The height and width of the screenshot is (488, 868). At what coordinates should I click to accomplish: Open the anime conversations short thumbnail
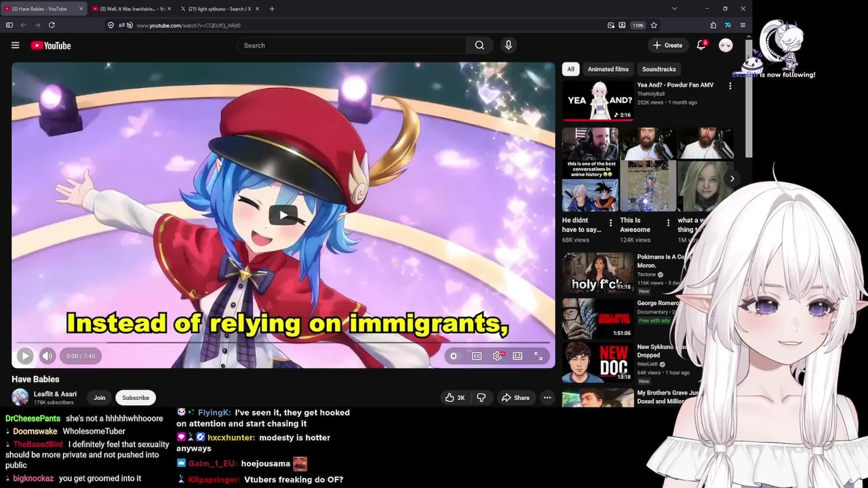tap(590, 169)
